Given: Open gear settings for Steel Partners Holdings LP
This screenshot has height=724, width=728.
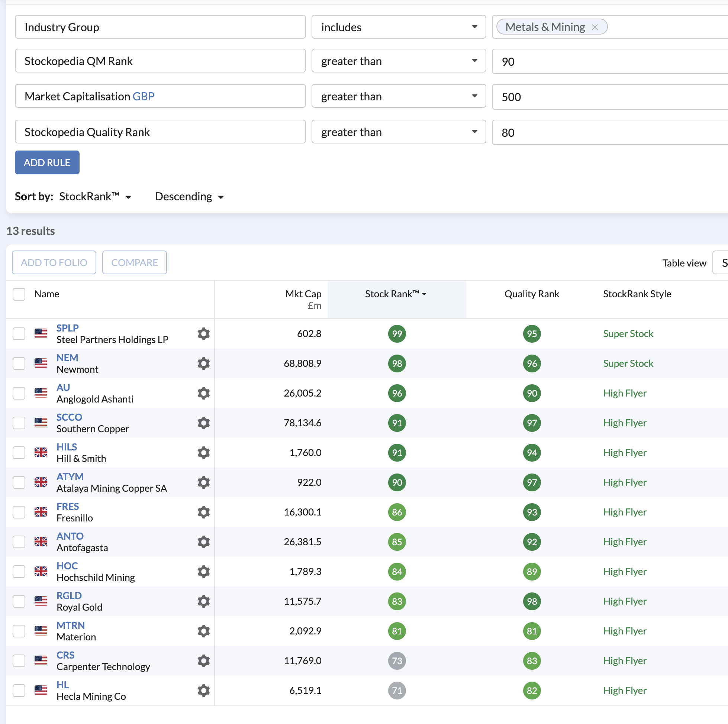Looking at the screenshot, I should 203,334.
